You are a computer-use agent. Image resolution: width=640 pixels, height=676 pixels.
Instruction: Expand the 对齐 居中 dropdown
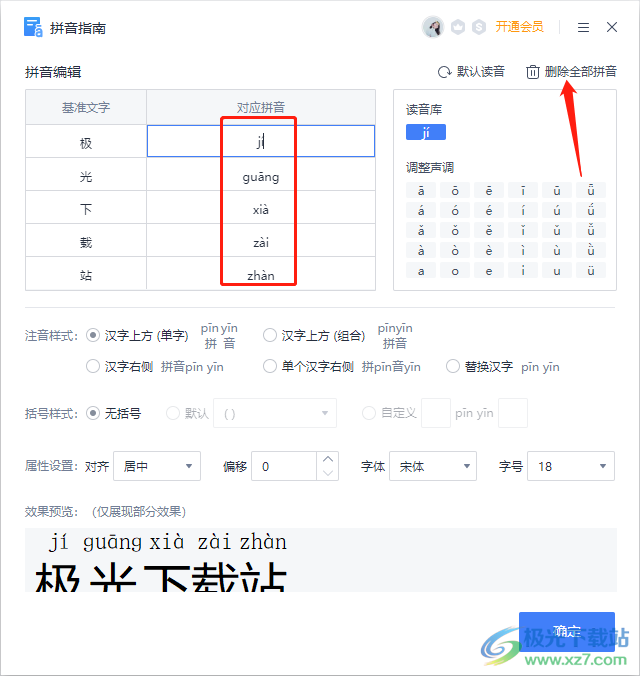tap(157, 466)
